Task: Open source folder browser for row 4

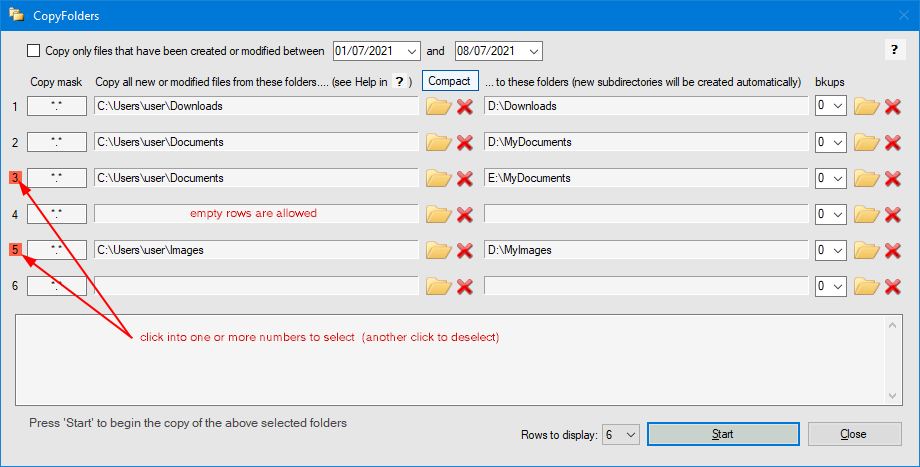Action: pos(438,214)
